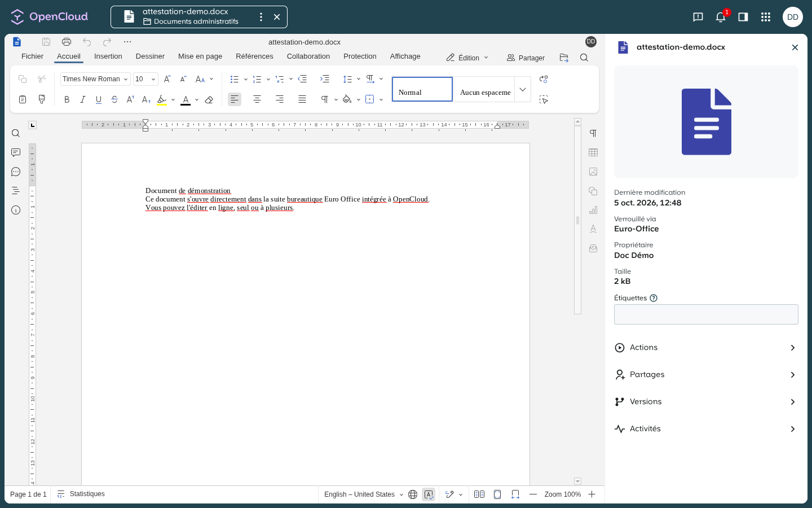Expand the paragraph styles gallery
Viewport: 812px width, 508px height.
point(523,89)
